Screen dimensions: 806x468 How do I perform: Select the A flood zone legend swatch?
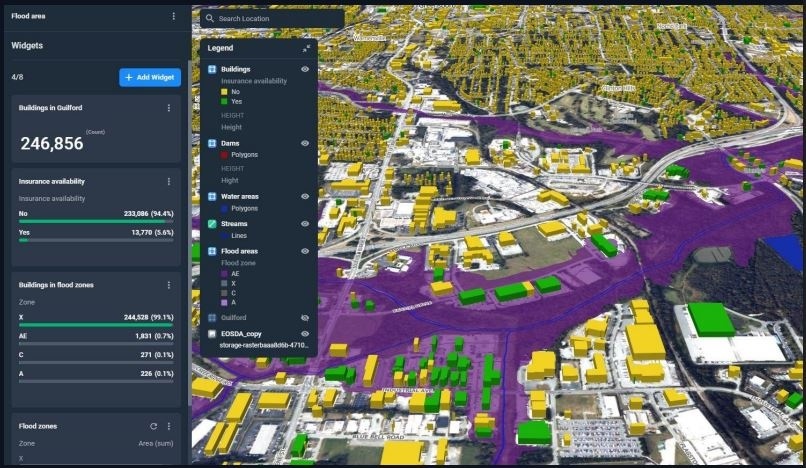[224, 302]
